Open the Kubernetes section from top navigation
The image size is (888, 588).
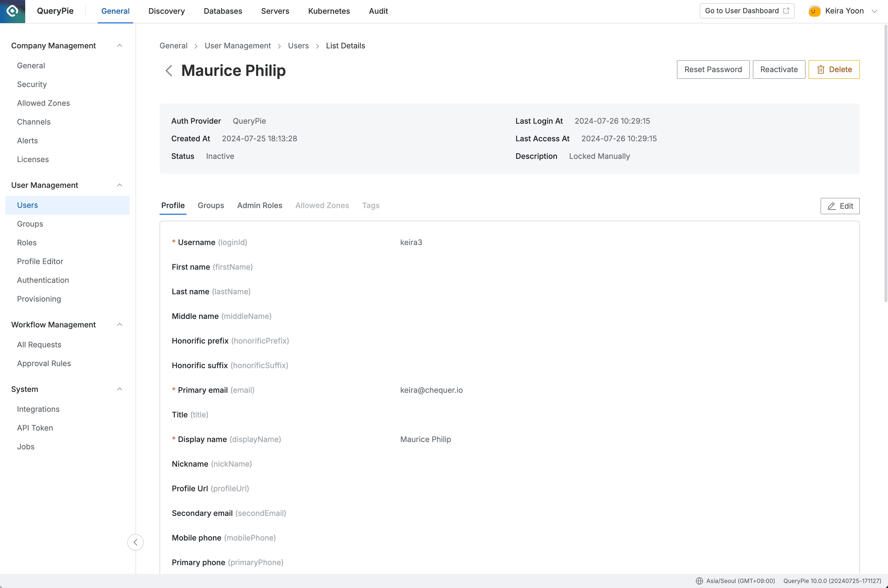click(329, 11)
